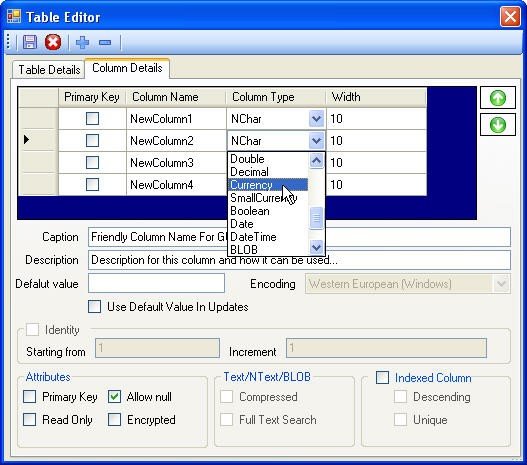This screenshot has width=527, height=465.
Task: Choose DateTime in the type list
Action: (253, 237)
